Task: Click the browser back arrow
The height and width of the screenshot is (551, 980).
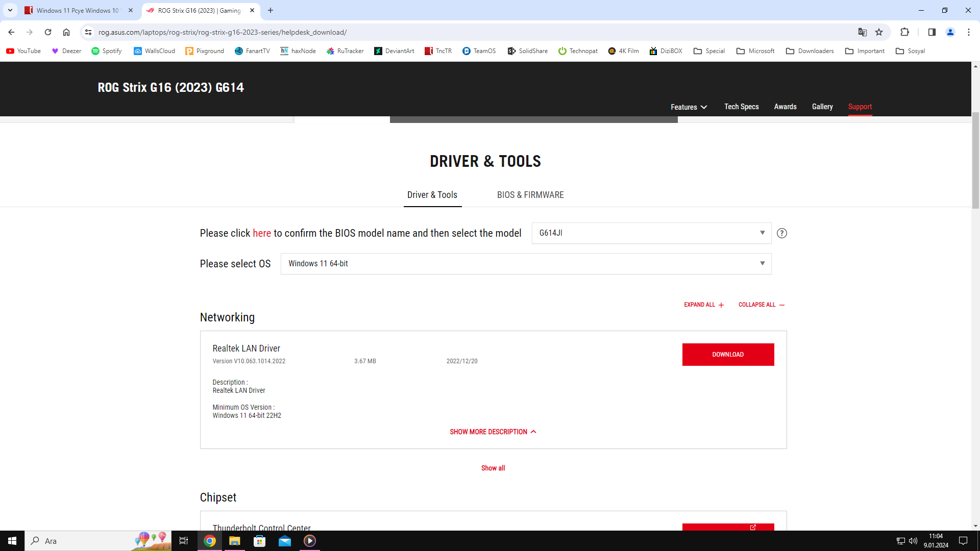Action: pos(11,32)
